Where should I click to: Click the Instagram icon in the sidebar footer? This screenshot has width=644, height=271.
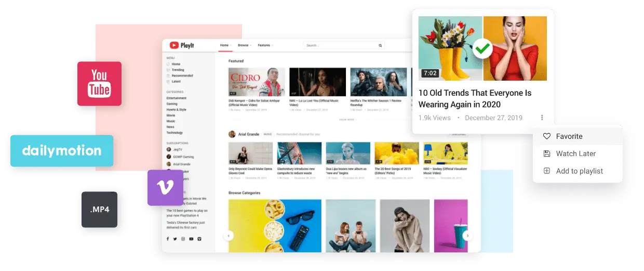[x=183, y=239]
